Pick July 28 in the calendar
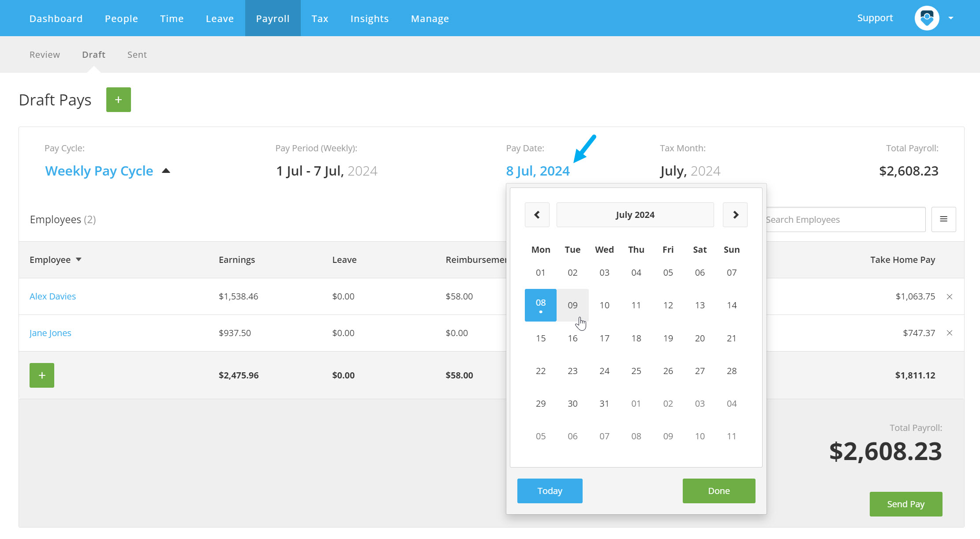This screenshot has width=980, height=539. click(732, 371)
